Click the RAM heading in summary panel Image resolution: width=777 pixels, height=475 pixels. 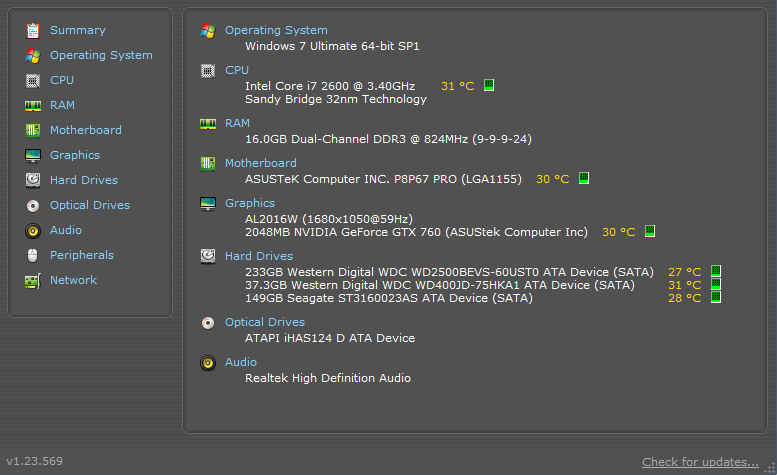pos(237,123)
